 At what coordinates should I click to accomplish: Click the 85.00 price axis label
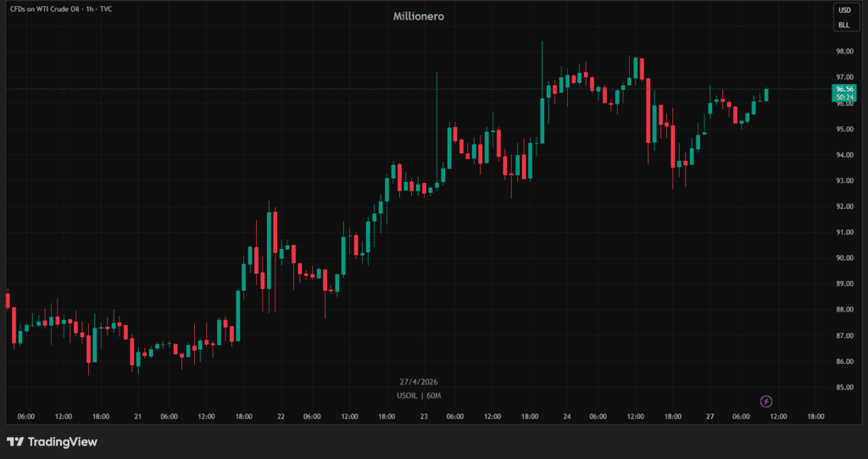coord(843,387)
